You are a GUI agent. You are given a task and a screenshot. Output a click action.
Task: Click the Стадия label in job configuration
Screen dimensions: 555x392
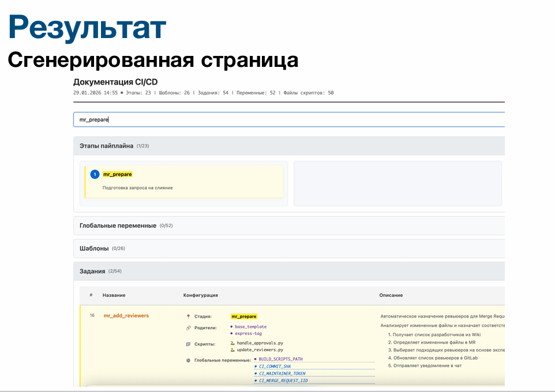pyautogui.click(x=203, y=316)
